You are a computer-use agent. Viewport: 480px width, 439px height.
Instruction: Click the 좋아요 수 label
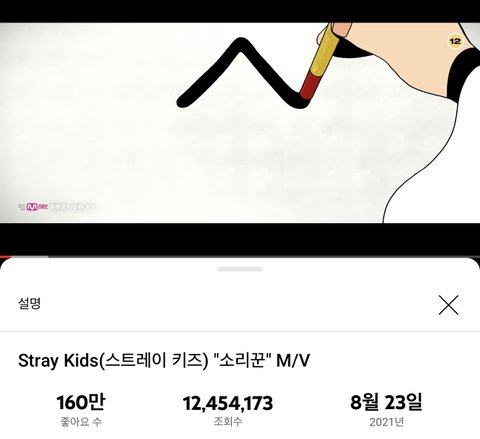[81, 422]
